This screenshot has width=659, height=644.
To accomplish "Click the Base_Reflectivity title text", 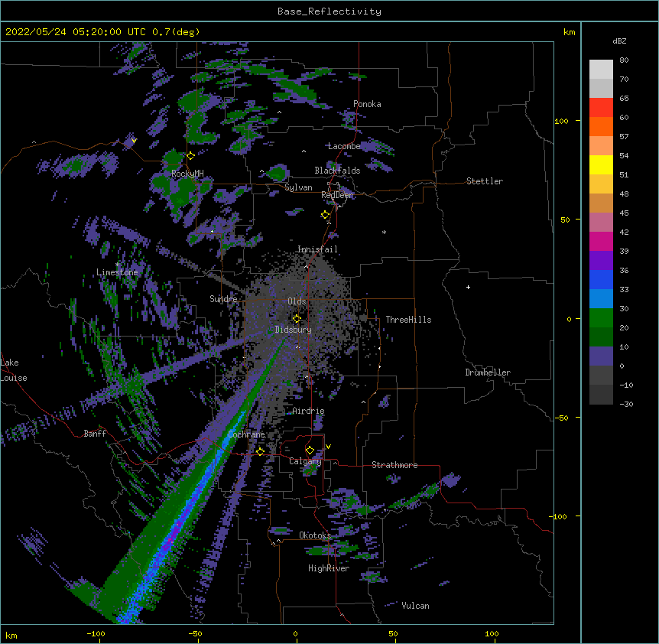I will (x=329, y=11).
